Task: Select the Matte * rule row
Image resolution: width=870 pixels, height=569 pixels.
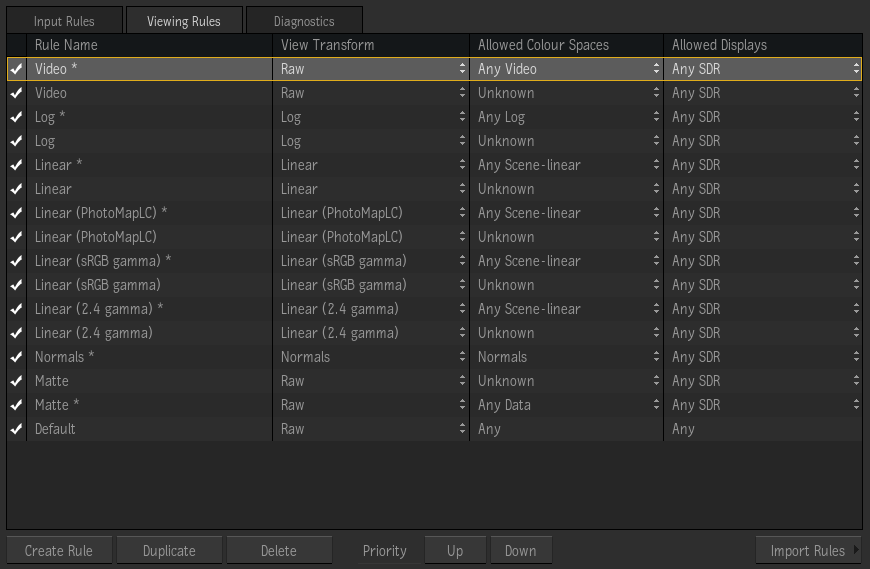Action: pos(150,405)
